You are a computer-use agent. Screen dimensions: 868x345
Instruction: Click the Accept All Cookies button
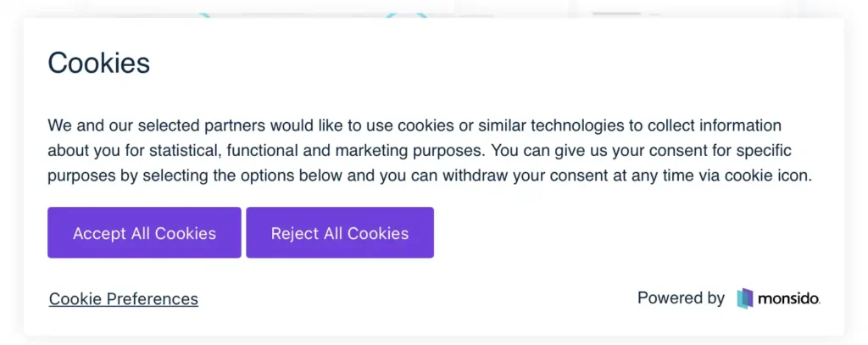click(144, 233)
